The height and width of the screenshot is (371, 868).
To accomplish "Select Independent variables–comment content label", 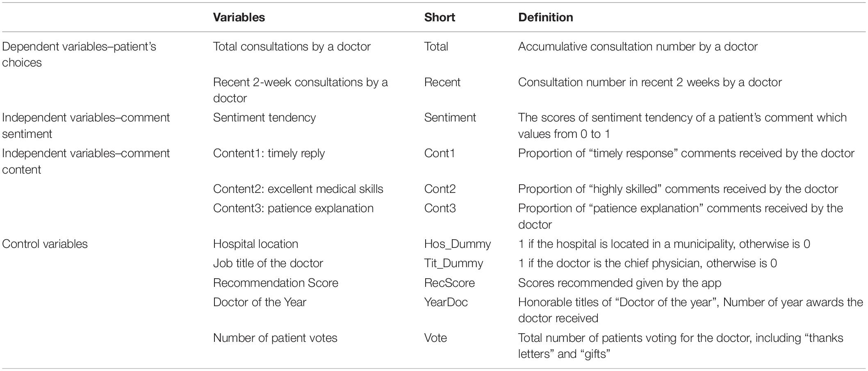I will (86, 161).
